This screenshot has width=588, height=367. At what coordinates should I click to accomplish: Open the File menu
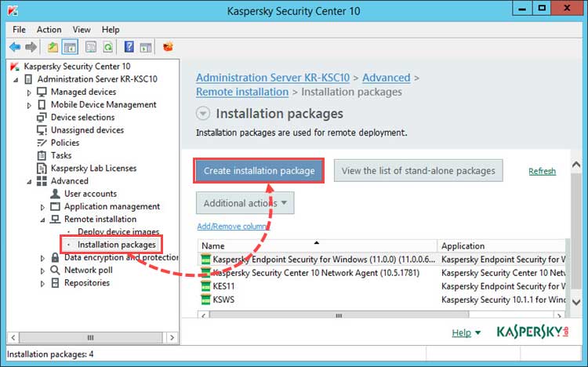[x=19, y=29]
